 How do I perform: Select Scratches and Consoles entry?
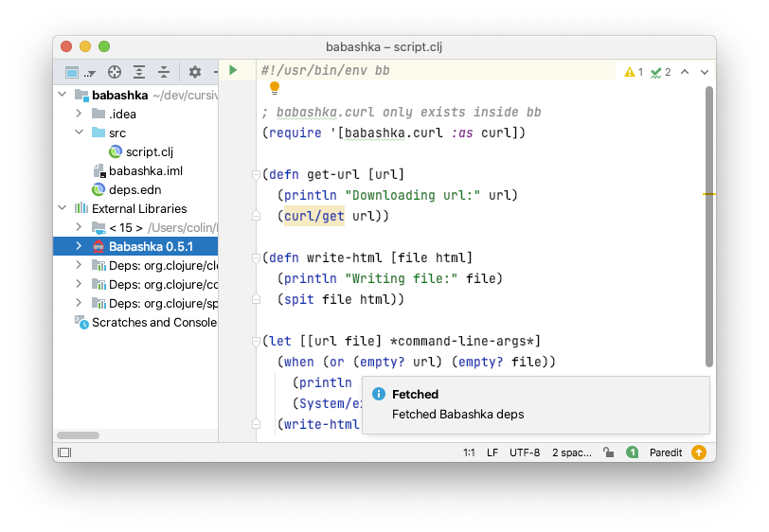coord(154,322)
